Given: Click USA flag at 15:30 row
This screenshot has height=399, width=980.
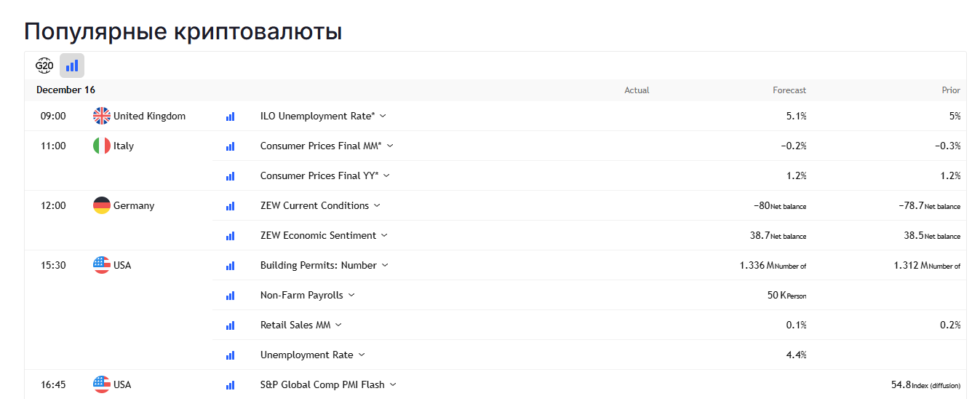Looking at the screenshot, I should [x=102, y=265].
